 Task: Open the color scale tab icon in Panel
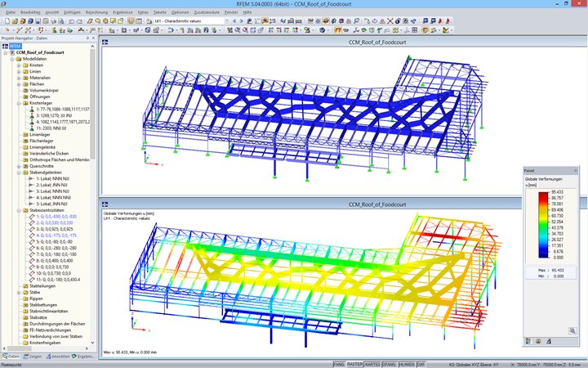528,341
